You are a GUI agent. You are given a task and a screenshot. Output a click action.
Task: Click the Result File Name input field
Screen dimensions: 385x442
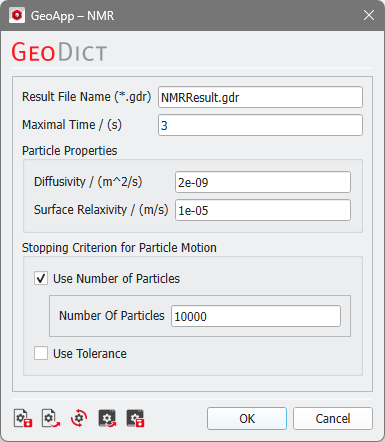click(x=260, y=97)
